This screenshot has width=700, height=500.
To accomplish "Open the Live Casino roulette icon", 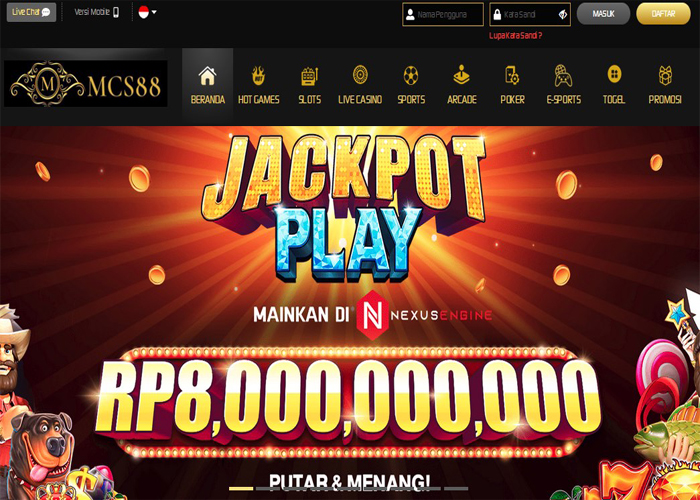I will pyautogui.click(x=360, y=75).
